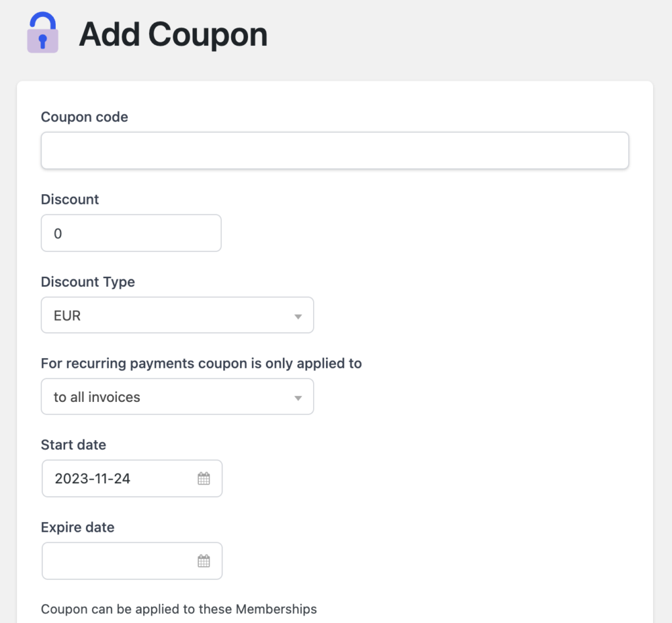Select the calendar icon showing 2023-11-24

tap(204, 478)
